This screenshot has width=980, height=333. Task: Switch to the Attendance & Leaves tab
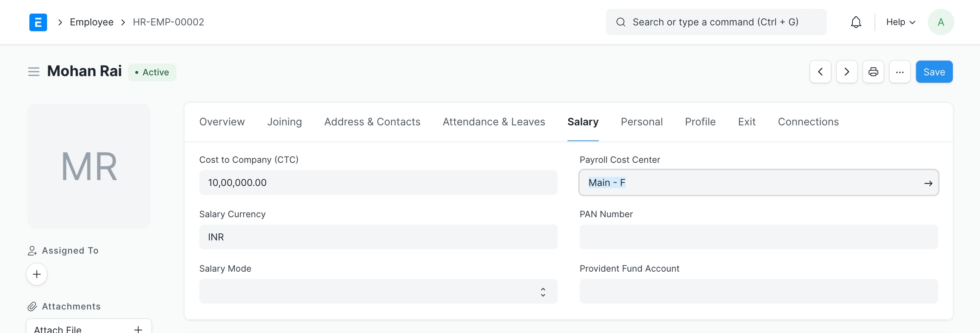493,122
